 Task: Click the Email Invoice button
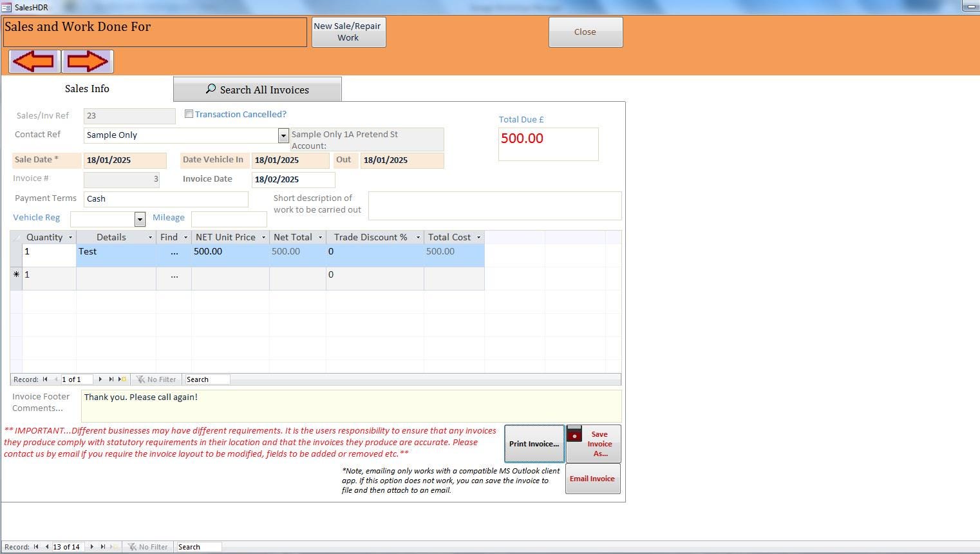(592, 478)
